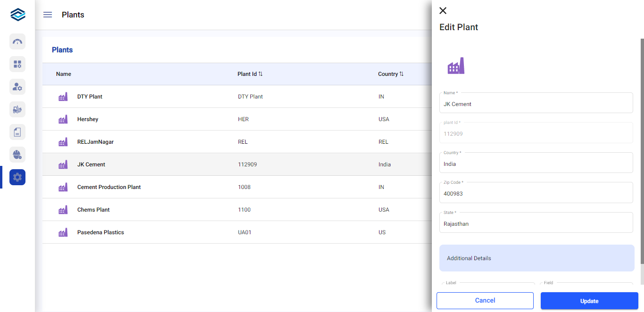Select the Hershey plant row
This screenshot has height=312, width=644.
(x=88, y=119)
